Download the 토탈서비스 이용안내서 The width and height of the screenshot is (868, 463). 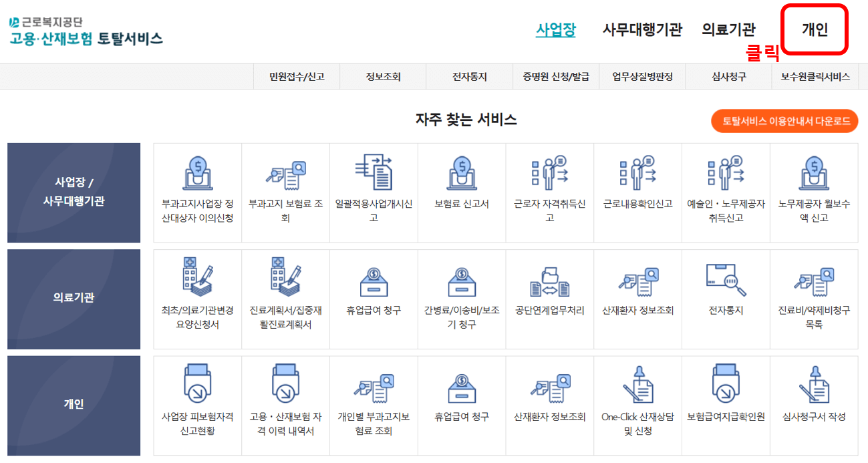click(783, 121)
